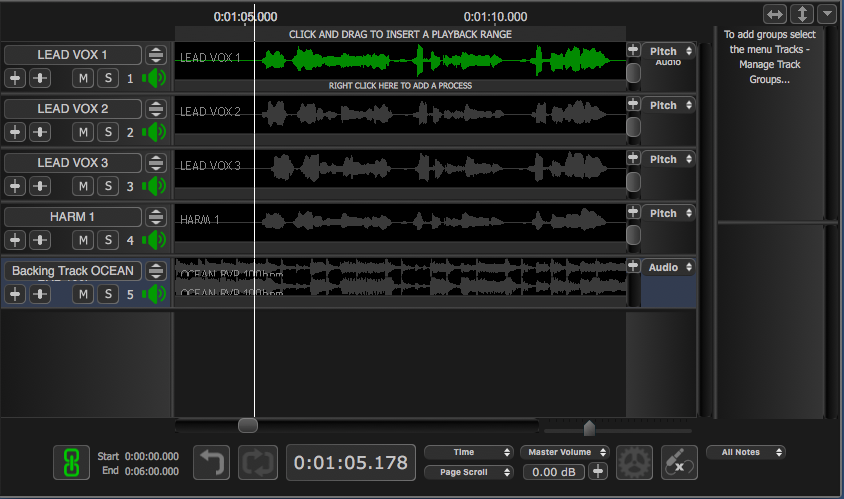
Task: Click the LEAD VOX 3 waveform region
Action: [x=400, y=166]
